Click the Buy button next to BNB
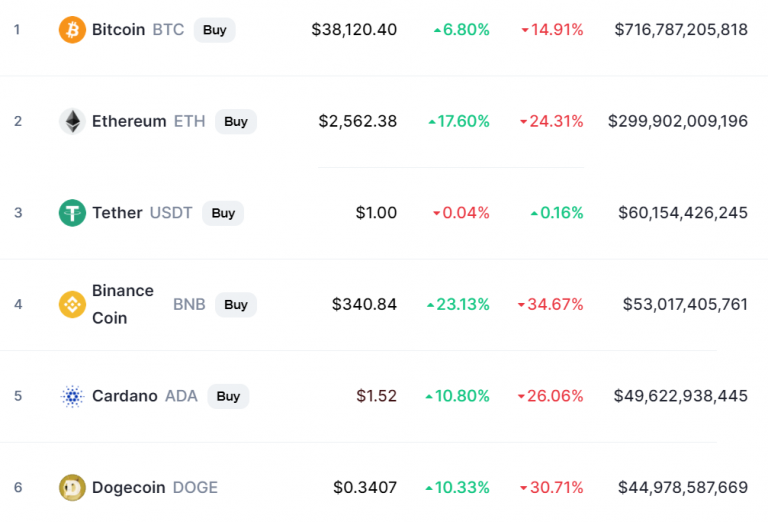The image size is (768, 522). 236,305
